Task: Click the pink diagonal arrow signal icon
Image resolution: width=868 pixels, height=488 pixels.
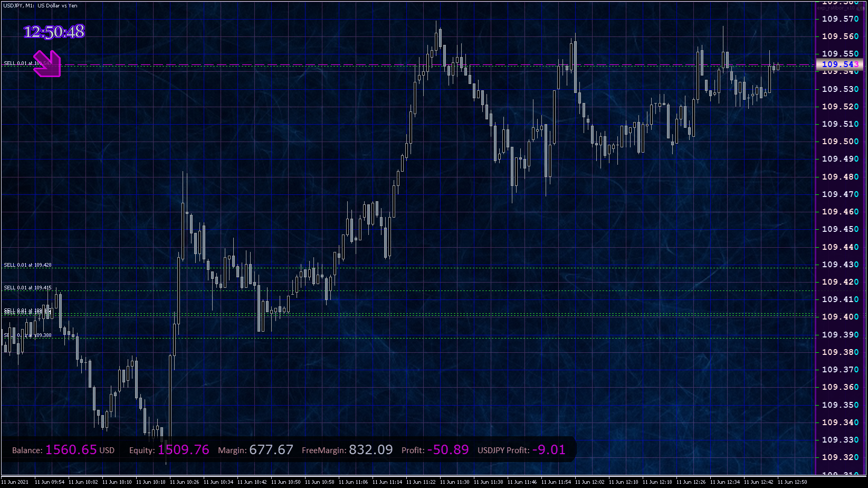Action: coord(47,64)
